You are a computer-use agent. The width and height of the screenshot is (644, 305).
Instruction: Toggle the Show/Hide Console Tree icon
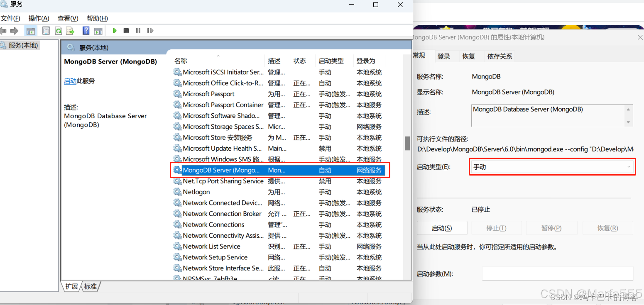[x=30, y=30]
